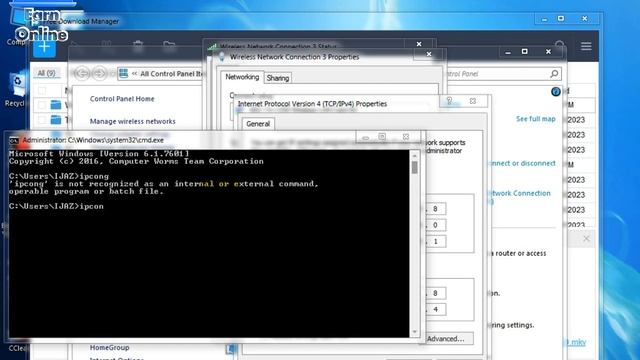Click the IP octet field showing 0
The image size is (640, 360).
435,225
